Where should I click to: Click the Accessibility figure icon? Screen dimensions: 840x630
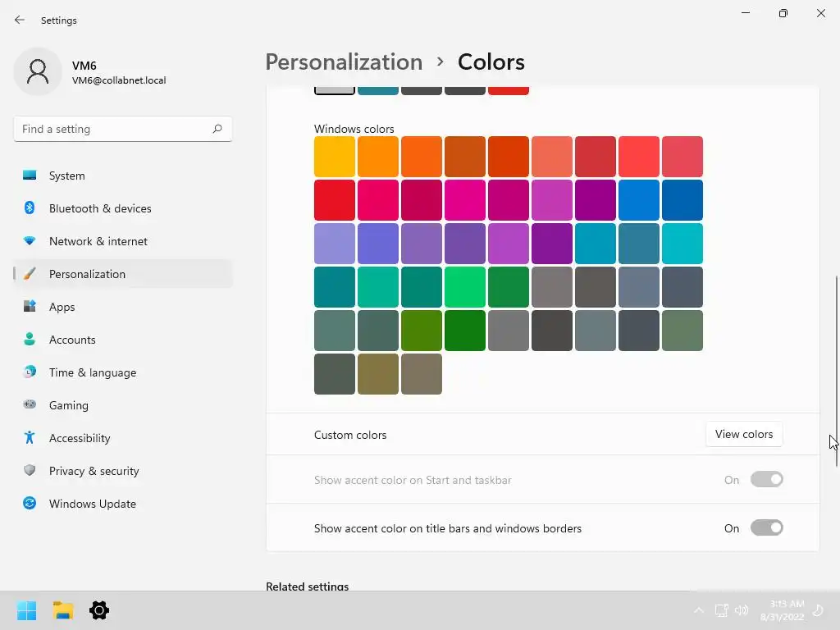tap(30, 438)
